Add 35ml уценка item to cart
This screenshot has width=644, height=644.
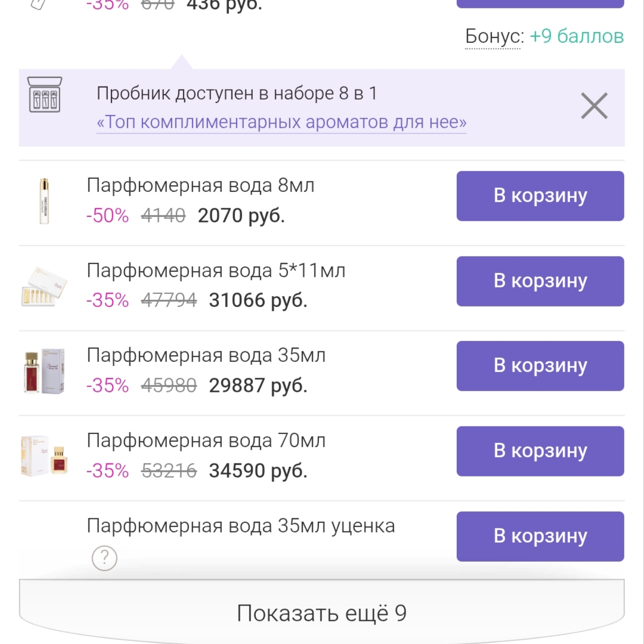point(540,537)
